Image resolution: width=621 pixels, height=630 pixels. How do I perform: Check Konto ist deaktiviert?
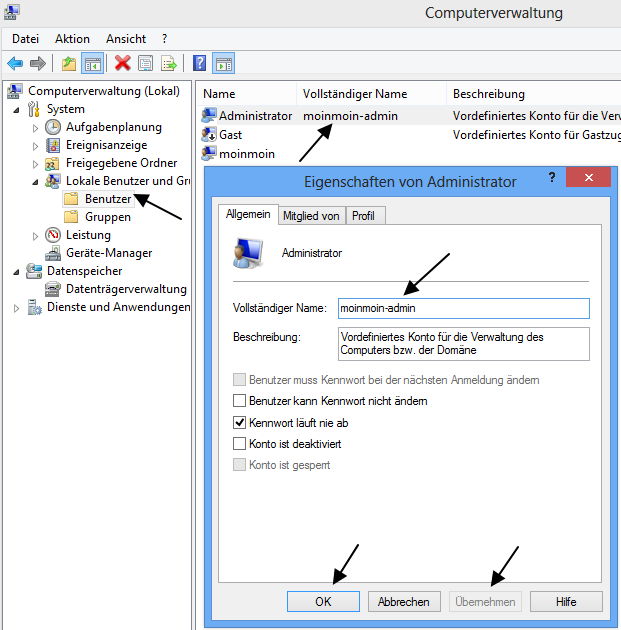pyautogui.click(x=239, y=444)
